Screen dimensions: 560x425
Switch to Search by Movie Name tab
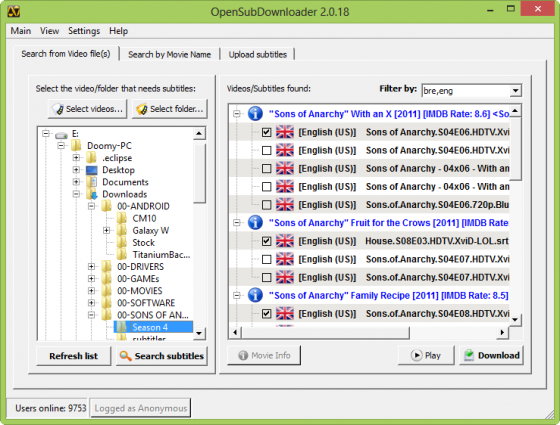pos(170,55)
